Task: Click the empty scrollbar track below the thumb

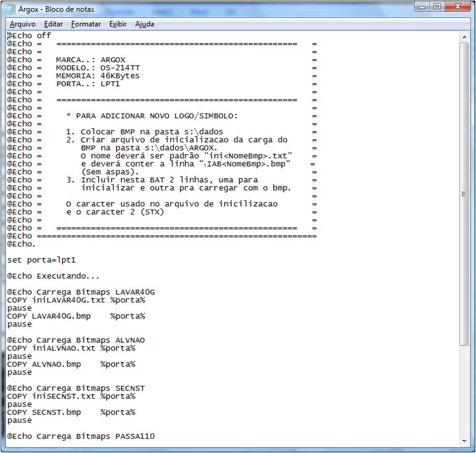Action: click(465, 394)
